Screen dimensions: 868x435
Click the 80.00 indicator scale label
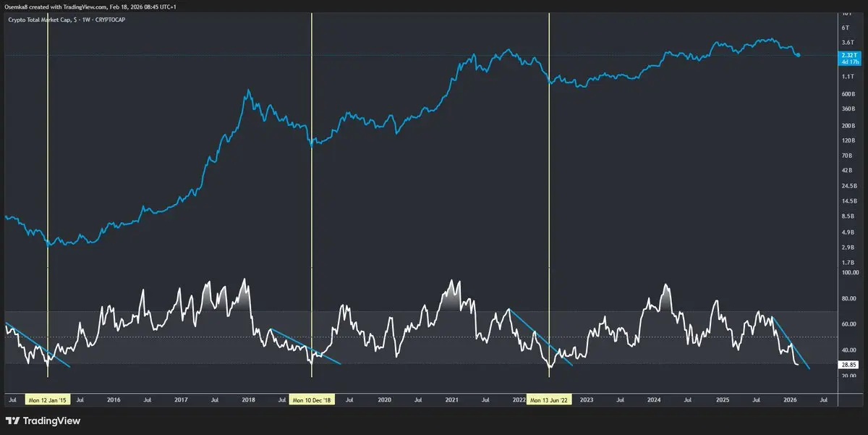pyautogui.click(x=848, y=298)
